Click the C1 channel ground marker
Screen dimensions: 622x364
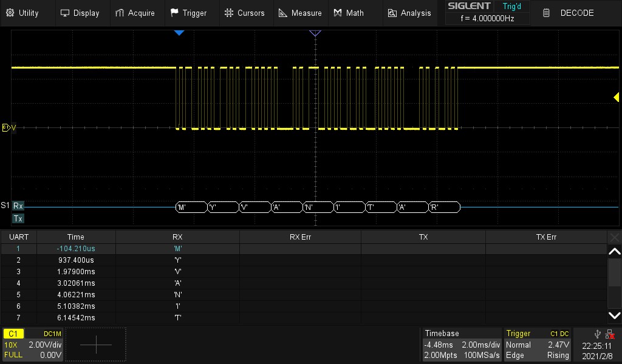(7, 127)
